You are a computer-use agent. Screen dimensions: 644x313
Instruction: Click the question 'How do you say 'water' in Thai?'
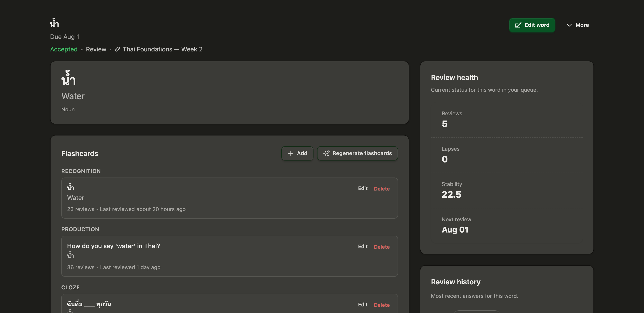[114, 246]
